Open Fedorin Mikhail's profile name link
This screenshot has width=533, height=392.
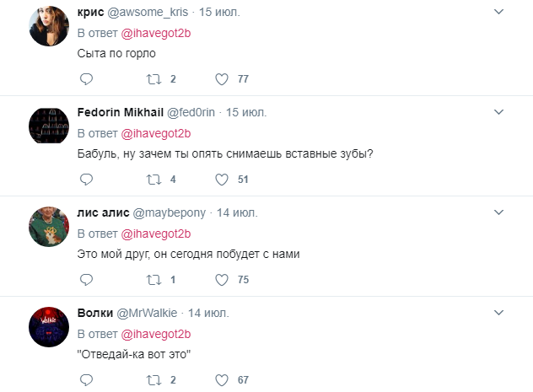(x=120, y=112)
